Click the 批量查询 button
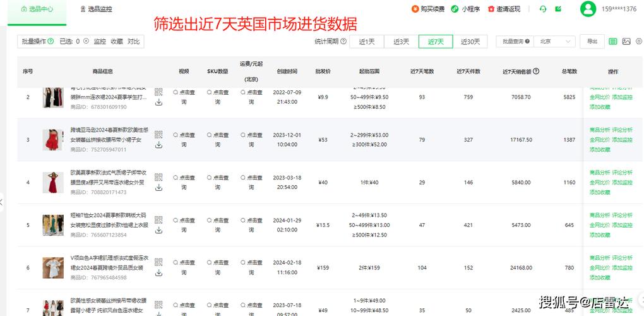This screenshot has width=644, height=316. pos(515,42)
